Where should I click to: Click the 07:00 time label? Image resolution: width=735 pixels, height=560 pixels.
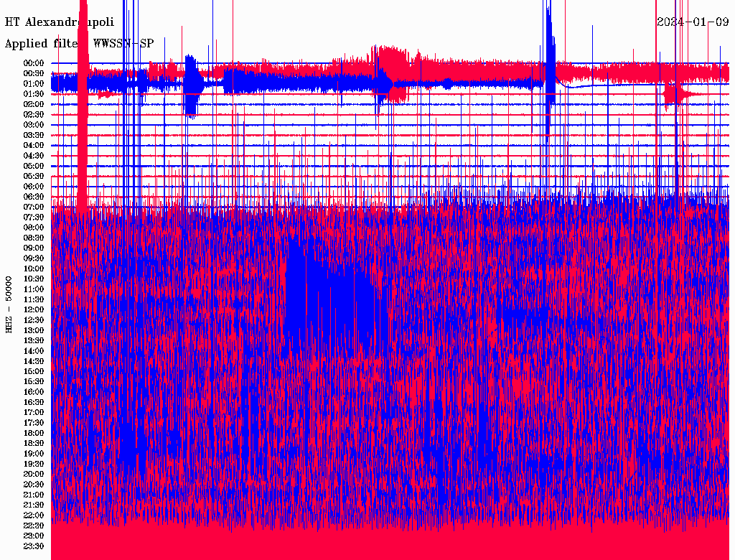click(34, 207)
